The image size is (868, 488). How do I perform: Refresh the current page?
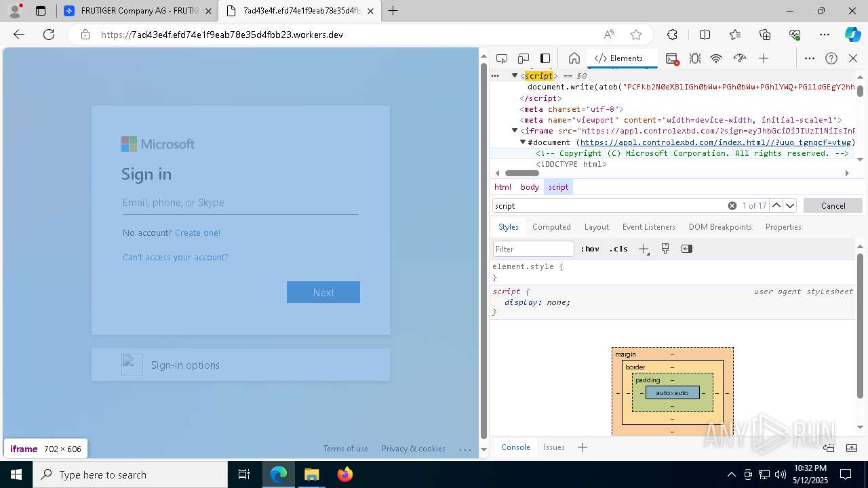tap(49, 35)
